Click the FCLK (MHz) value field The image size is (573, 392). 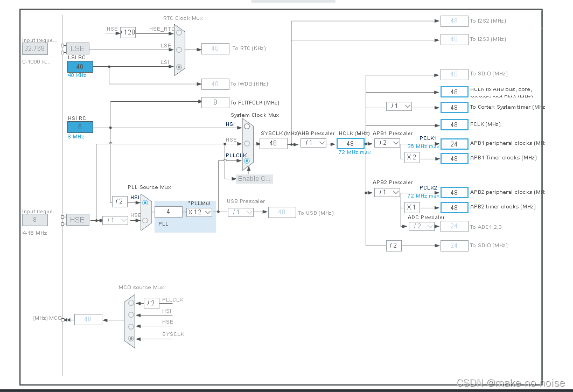pos(454,124)
